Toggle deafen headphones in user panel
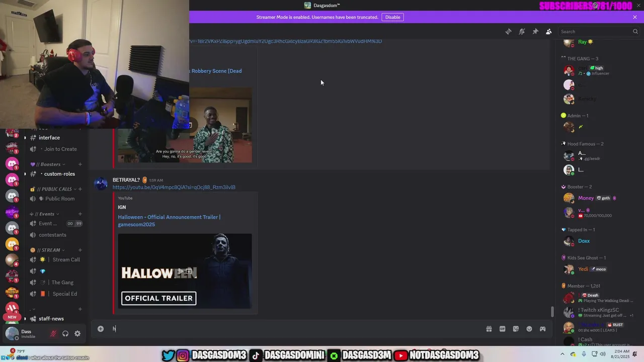Screen dimensions: 644x362 pos(65,333)
